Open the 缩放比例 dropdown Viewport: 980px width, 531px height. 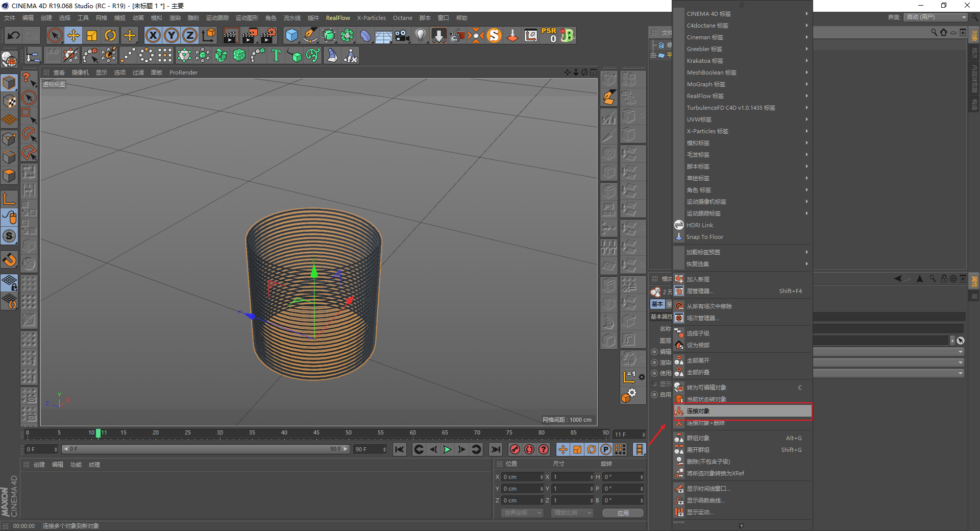[572, 513]
